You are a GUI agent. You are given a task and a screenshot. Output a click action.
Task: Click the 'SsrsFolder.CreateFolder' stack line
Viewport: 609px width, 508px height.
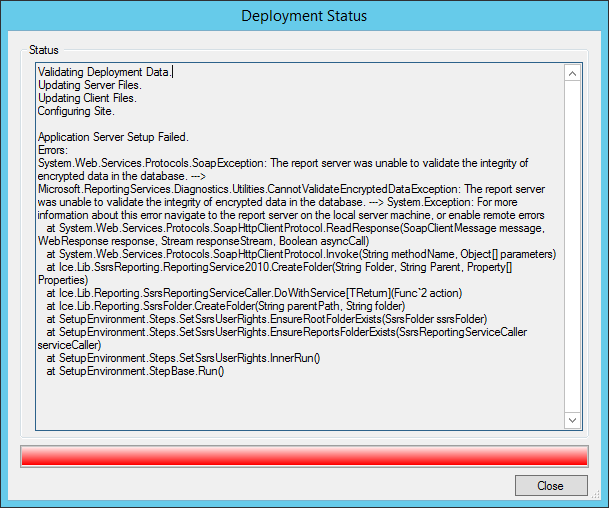coord(226,306)
